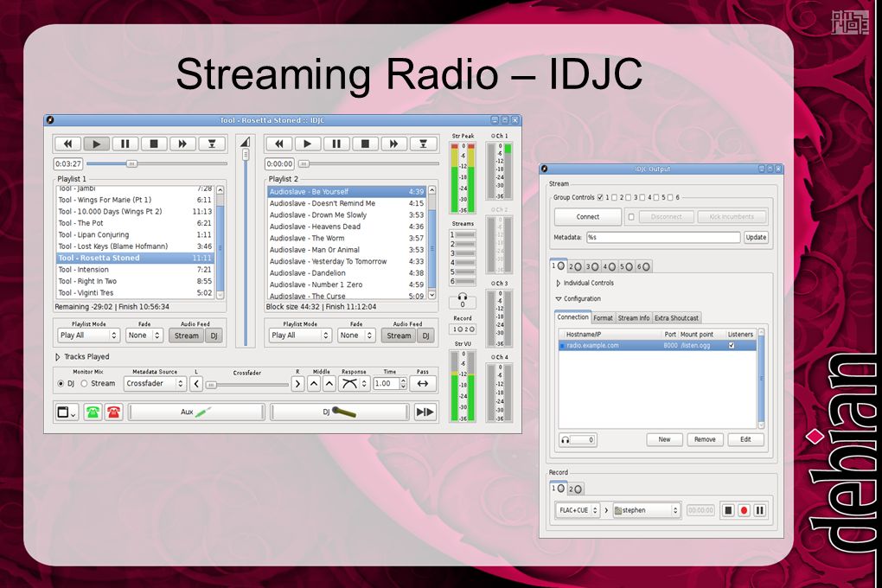Switch to the Format tab
882x588 pixels.
click(603, 318)
